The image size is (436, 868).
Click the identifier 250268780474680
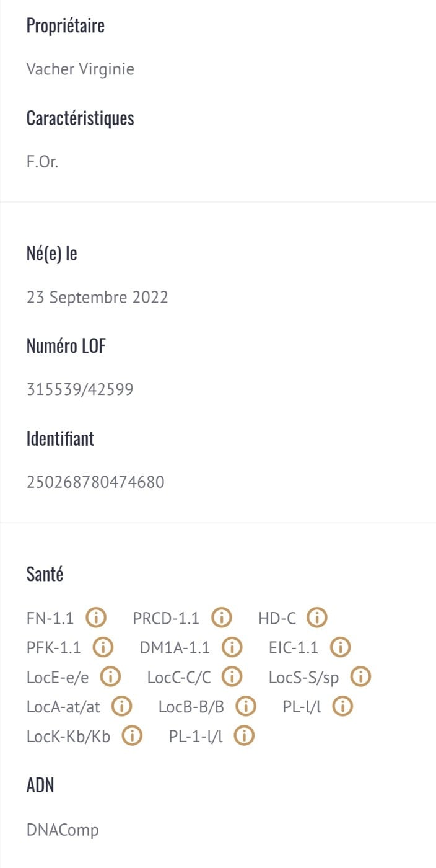tap(95, 482)
